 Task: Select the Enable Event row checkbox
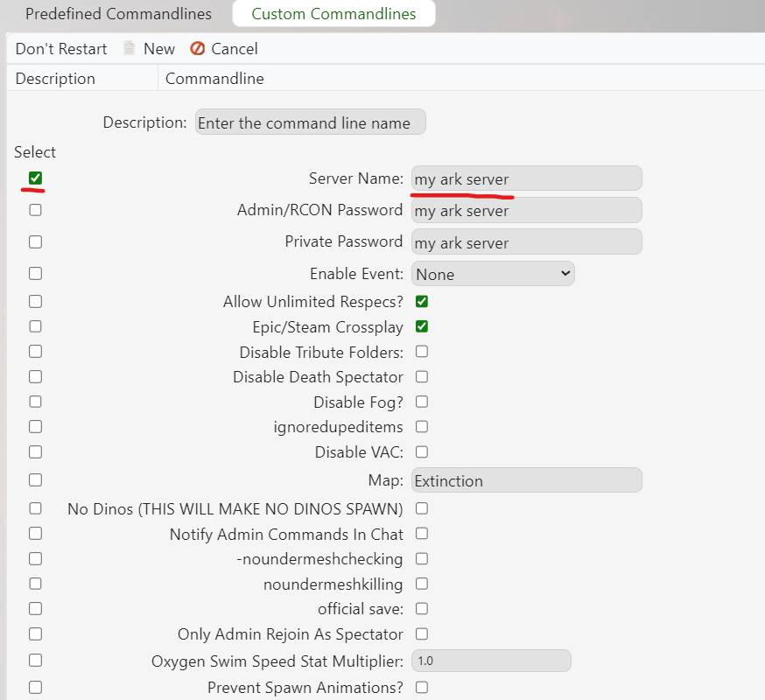35,274
